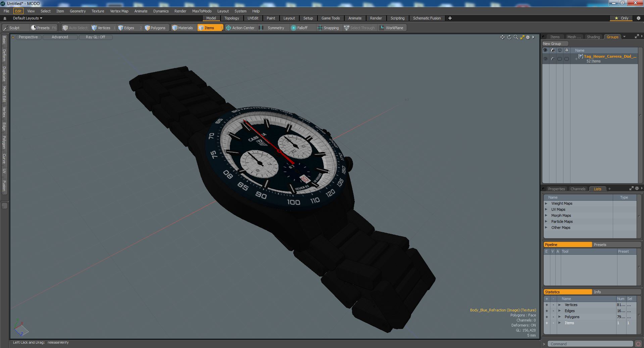Click the viewport rotate icon
The width and height of the screenshot is (644, 348).
pos(509,37)
